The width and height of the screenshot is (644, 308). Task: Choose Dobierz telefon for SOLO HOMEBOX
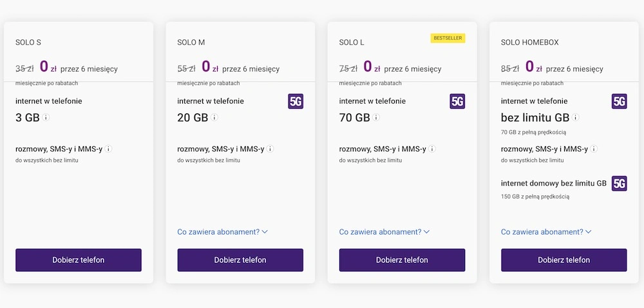[x=564, y=260]
